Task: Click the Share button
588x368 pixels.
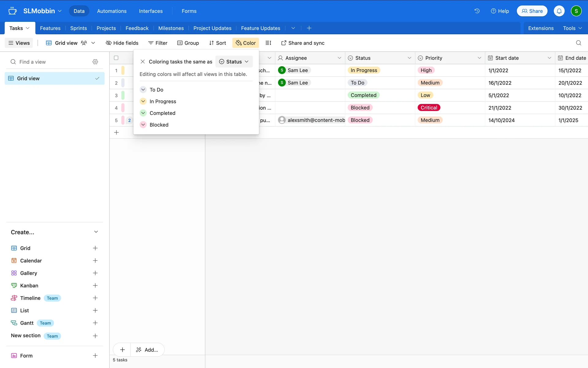Action: click(x=532, y=11)
